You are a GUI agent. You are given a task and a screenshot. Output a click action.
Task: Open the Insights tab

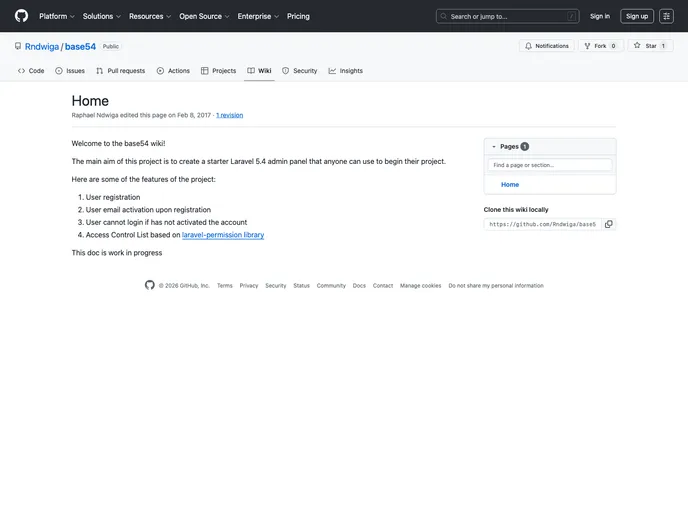(345, 71)
